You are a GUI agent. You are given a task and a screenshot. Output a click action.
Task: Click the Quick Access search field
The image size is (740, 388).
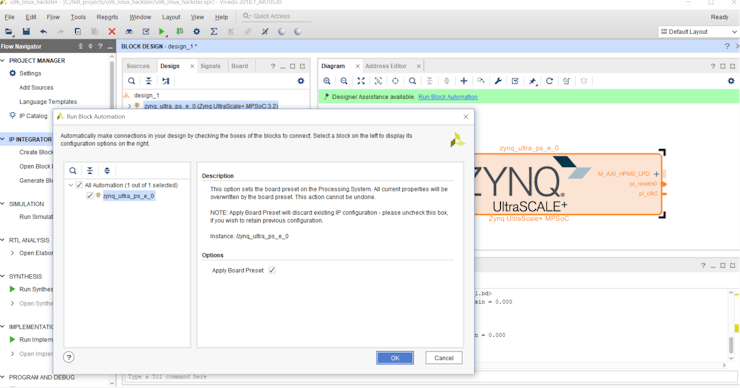click(277, 16)
